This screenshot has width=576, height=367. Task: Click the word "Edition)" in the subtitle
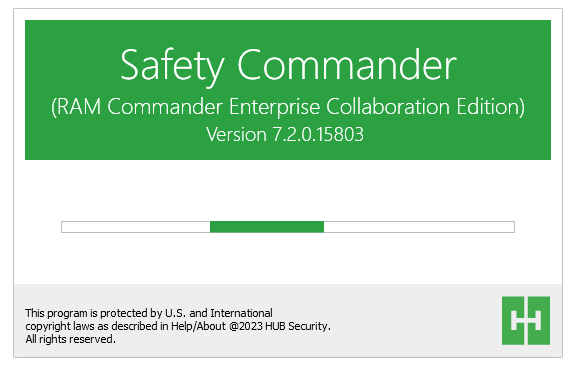pyautogui.click(x=491, y=107)
